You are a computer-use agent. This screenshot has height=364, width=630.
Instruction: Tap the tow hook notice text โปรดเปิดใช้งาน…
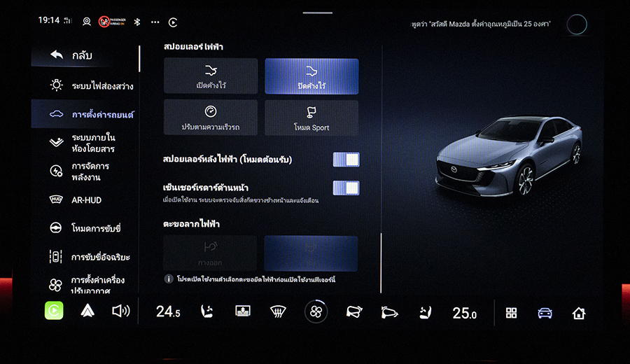click(256, 279)
